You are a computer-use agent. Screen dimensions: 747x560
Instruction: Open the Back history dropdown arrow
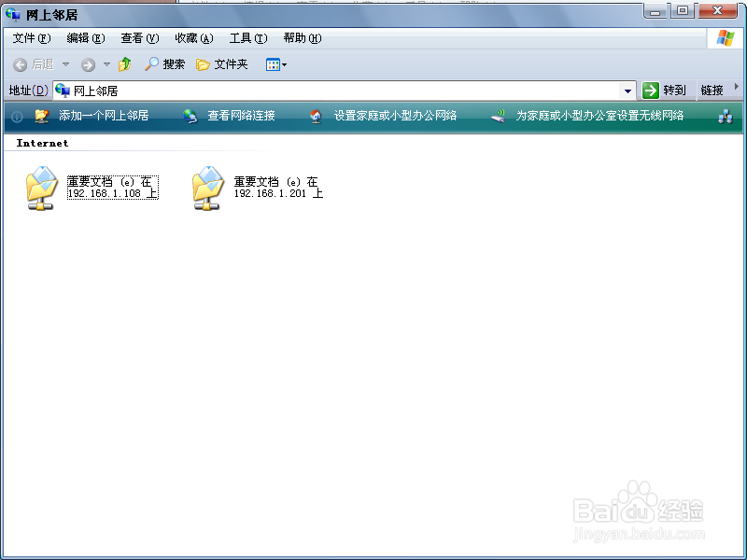click(x=65, y=64)
